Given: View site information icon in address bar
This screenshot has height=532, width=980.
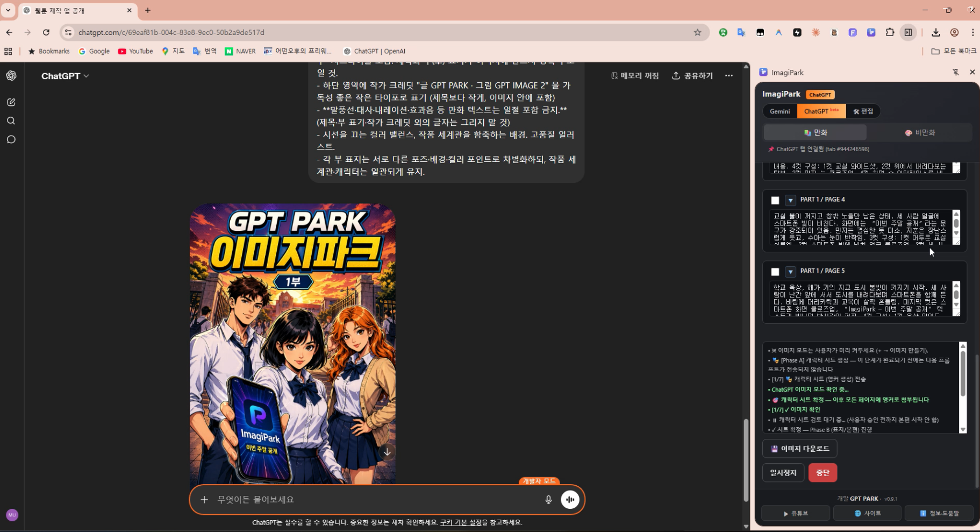Looking at the screenshot, I should (68, 32).
